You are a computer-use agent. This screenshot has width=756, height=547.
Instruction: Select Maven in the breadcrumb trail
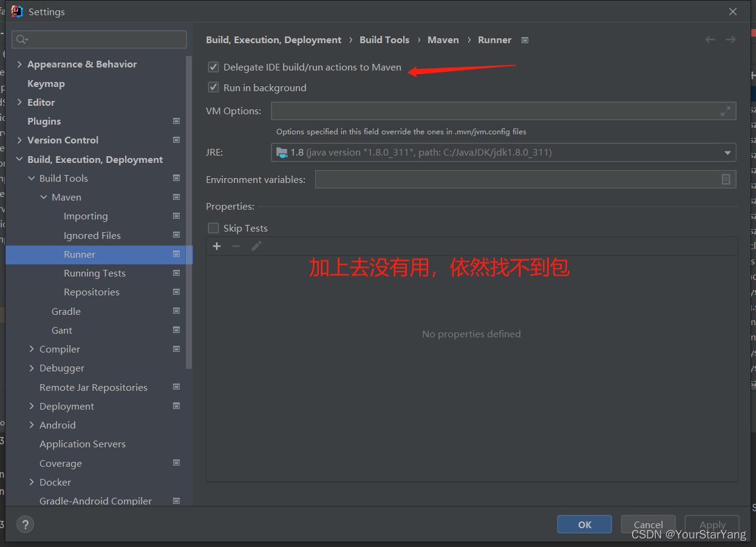[x=443, y=40]
